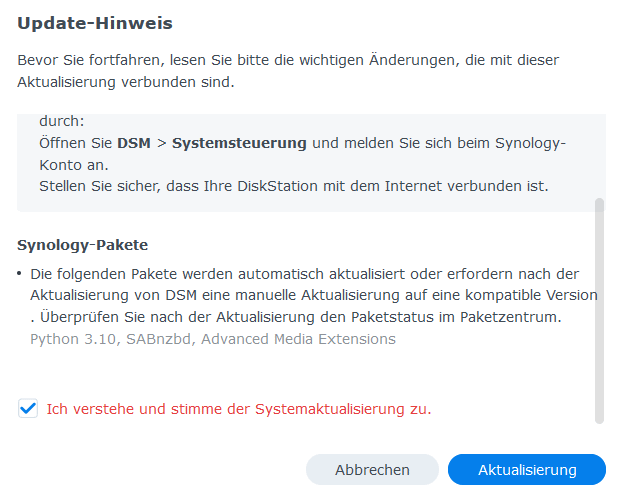This screenshot has height=499, width=627.
Task: Click the bold Systemsteuerung text
Action: coord(239,143)
